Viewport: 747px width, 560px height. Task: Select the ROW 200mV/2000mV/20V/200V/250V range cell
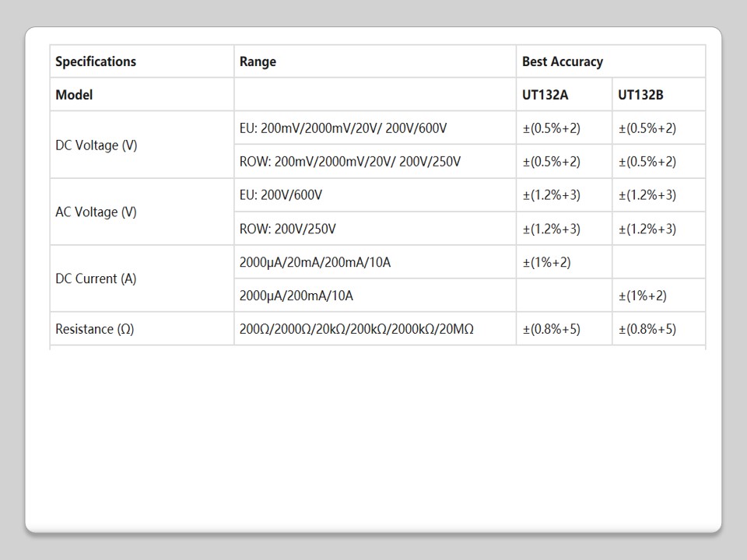click(349, 162)
